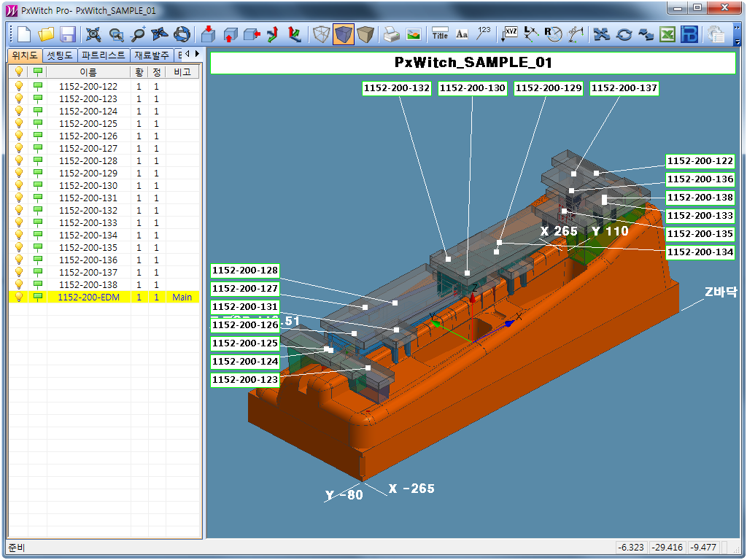Click the Print icon

tap(392, 34)
